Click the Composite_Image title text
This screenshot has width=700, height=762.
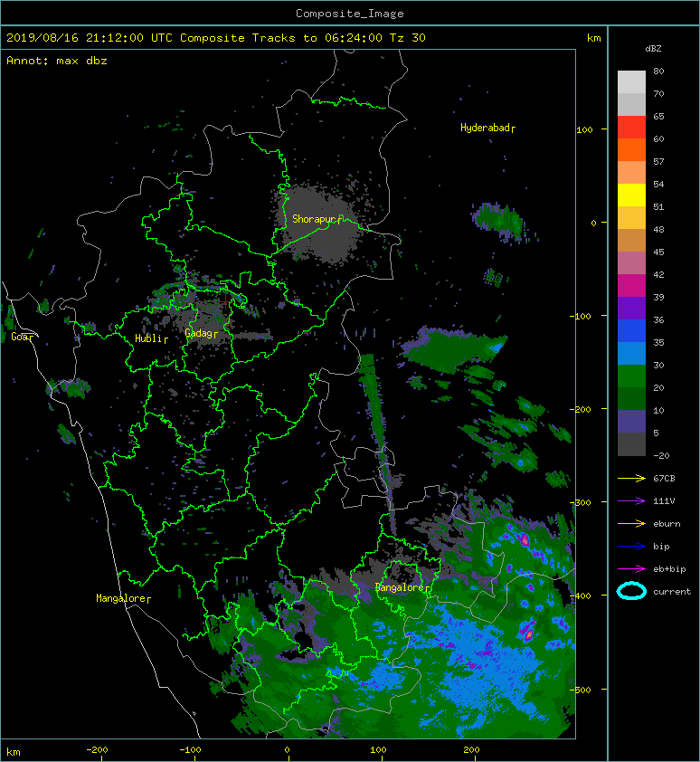click(x=350, y=14)
